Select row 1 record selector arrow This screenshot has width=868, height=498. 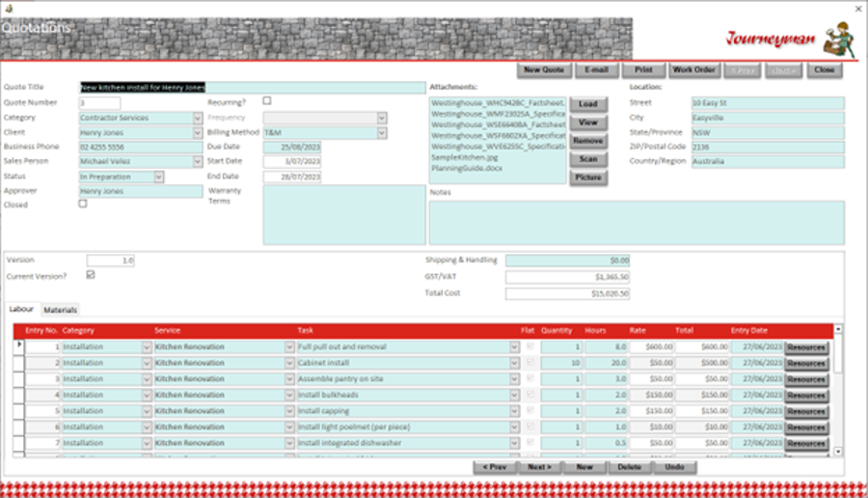(19, 346)
